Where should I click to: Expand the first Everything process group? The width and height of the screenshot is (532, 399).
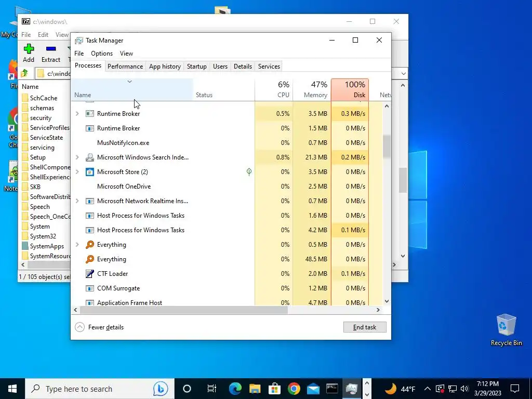point(77,245)
